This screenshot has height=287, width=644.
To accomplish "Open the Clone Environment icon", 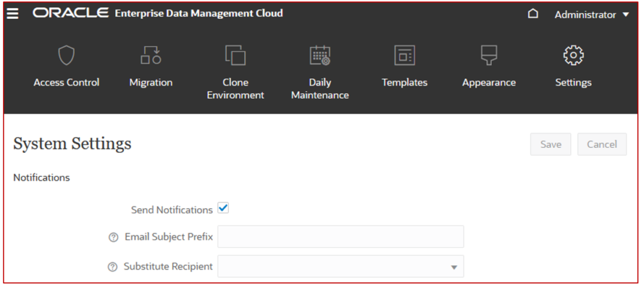I will point(235,55).
